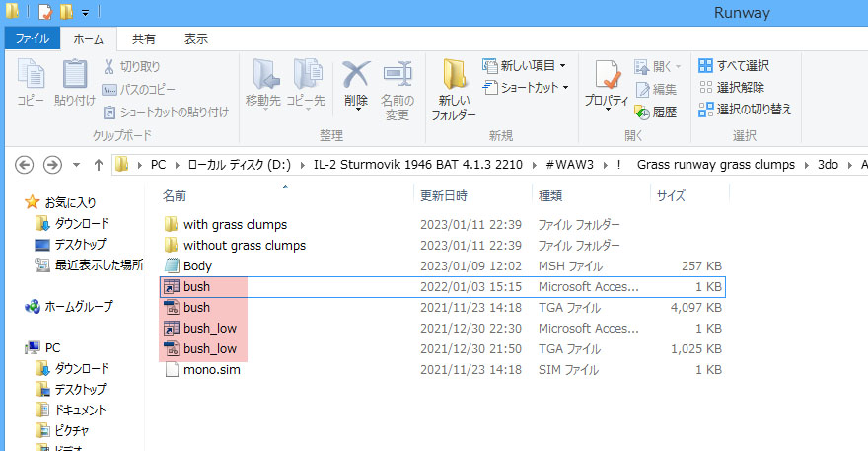Click ローカル ディスク (D:) in address bar
Screen dimensions: 868x451
click(239, 165)
